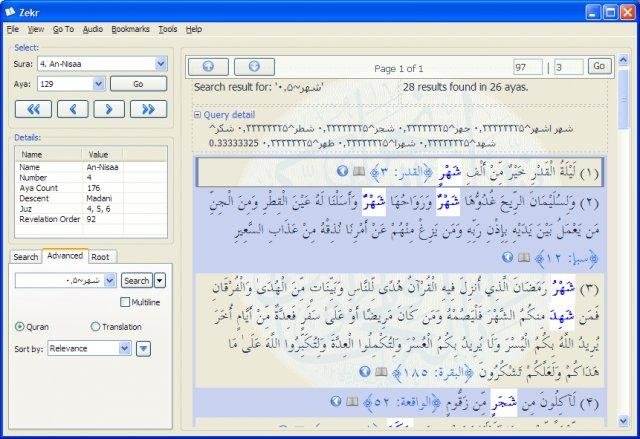Open book icon for result 4 Al-Waqia 52
Screen dimensions: 640x439
352,402
